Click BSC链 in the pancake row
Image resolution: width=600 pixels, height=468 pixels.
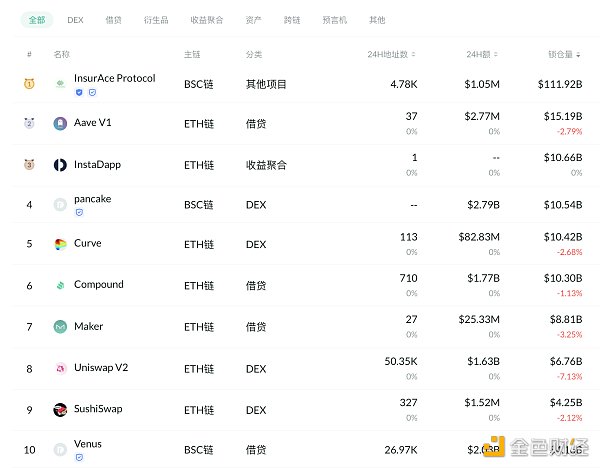(x=199, y=205)
